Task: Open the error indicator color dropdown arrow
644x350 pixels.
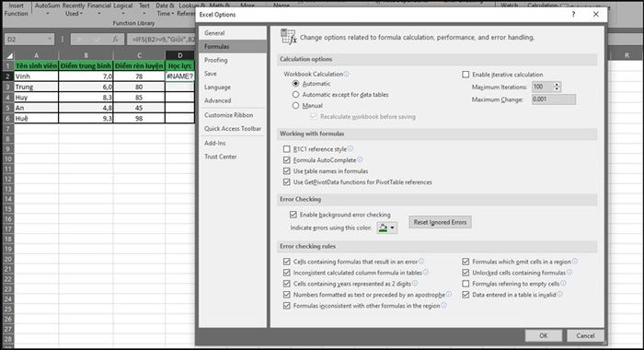Action: tap(393, 227)
